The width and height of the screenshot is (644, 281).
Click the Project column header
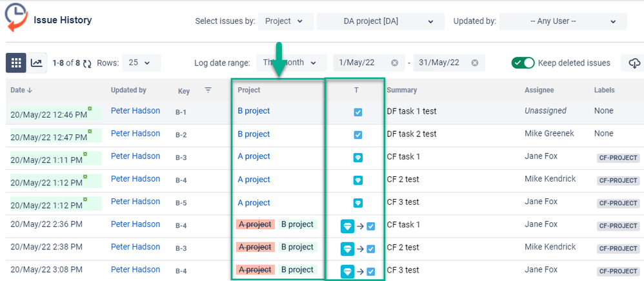249,90
